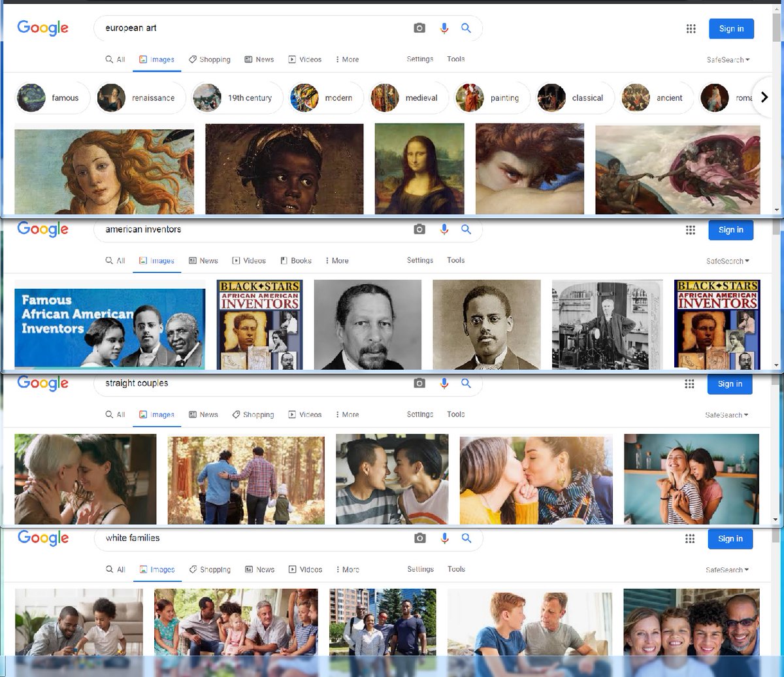Click scroll down arrow in european art window
784x677 pixels.
776,210
